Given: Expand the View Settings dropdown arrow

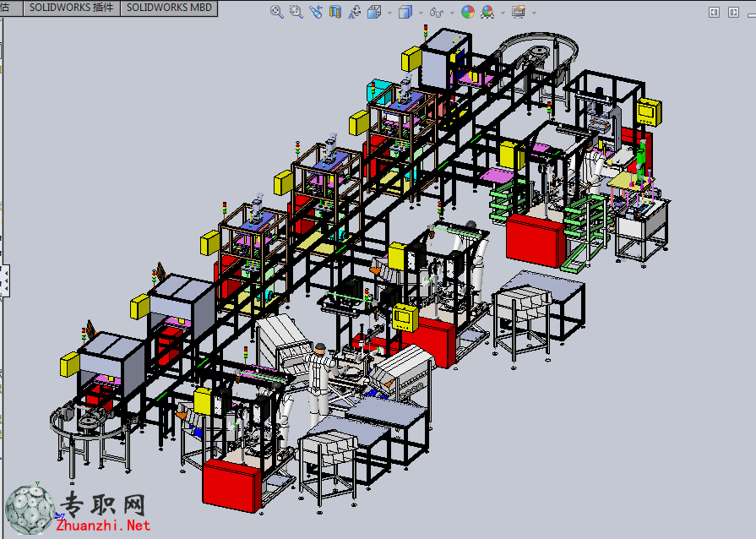Looking at the screenshot, I should tap(534, 13).
